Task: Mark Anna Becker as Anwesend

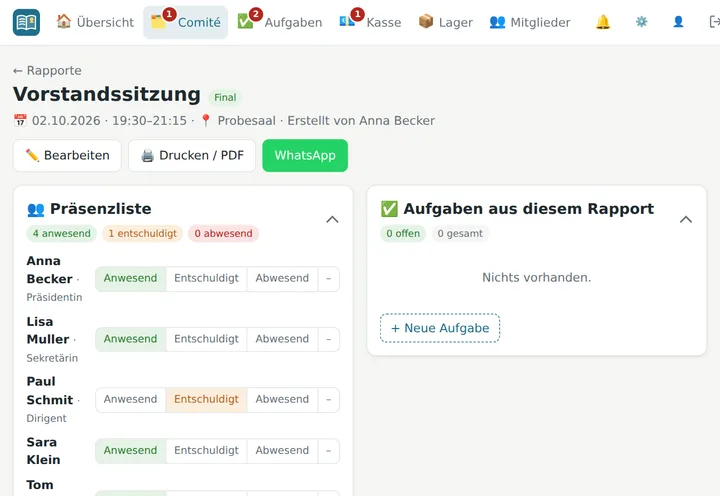Action: pos(130,278)
